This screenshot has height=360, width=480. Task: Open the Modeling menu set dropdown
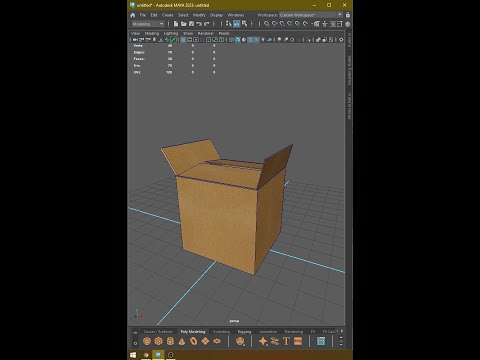pyautogui.click(x=148, y=24)
